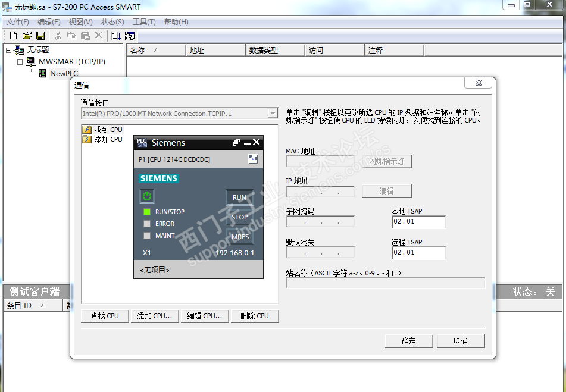Click the PC Access SMART title bar icon
The width and height of the screenshot is (566, 392).
pos(7,7)
